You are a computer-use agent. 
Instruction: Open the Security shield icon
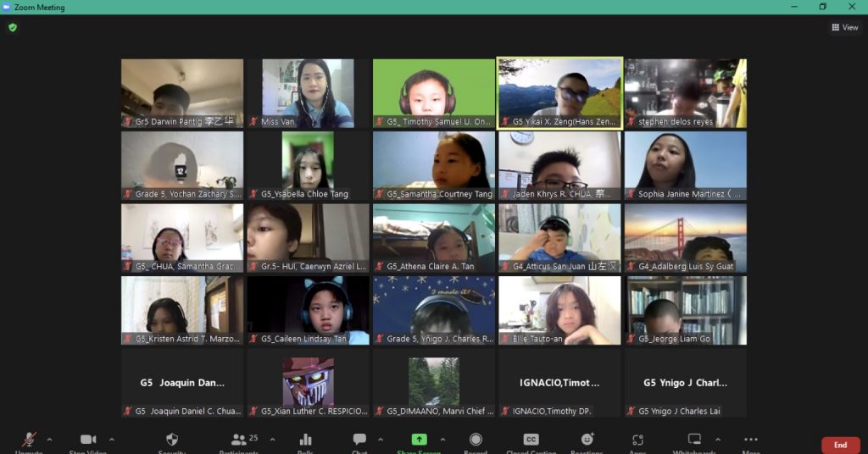click(172, 440)
